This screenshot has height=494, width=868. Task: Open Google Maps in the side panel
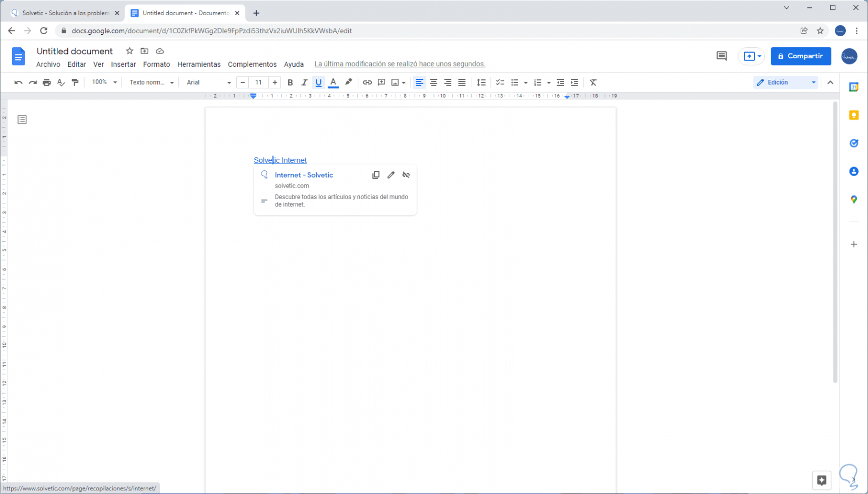854,200
